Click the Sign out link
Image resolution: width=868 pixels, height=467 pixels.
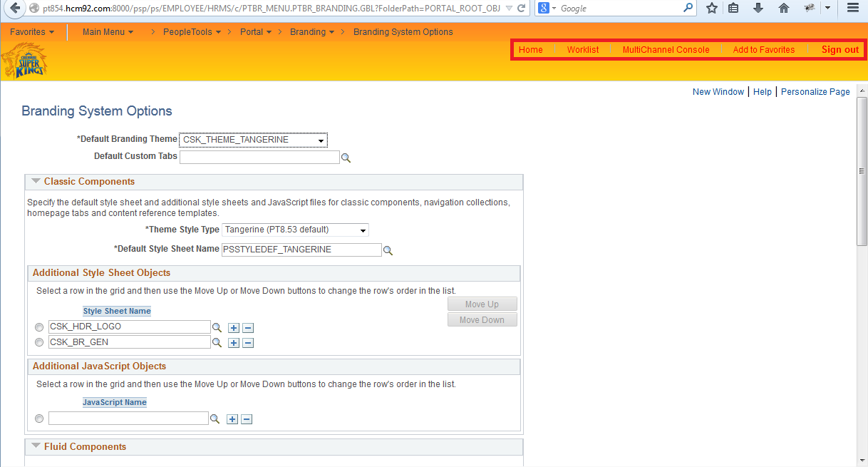839,49
